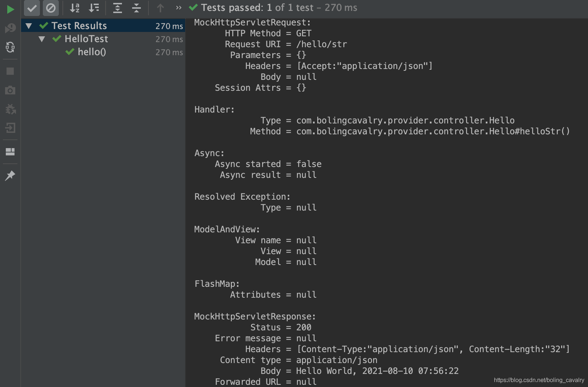Click the Hello#helloStr() method line
Viewport: 588px width, 387px height.
coord(410,131)
